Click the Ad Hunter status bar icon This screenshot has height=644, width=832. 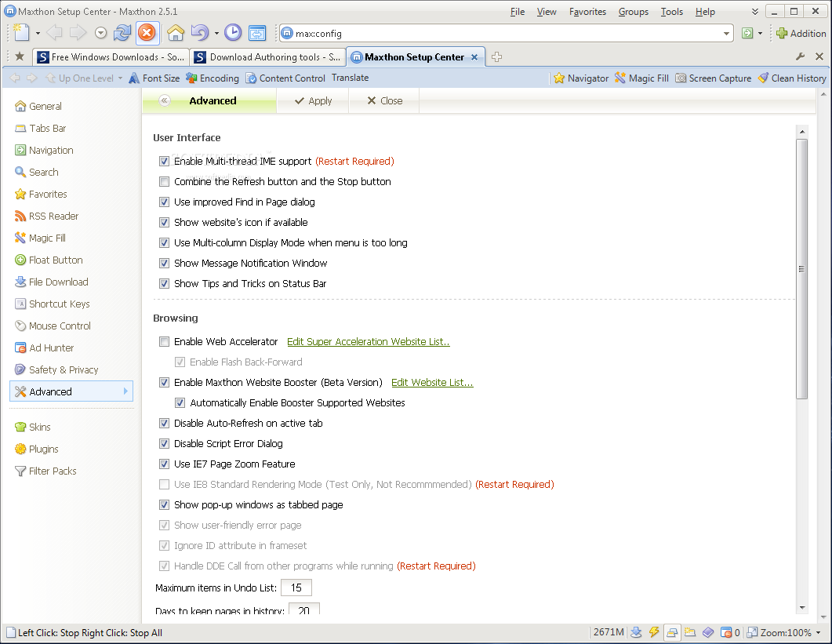726,632
